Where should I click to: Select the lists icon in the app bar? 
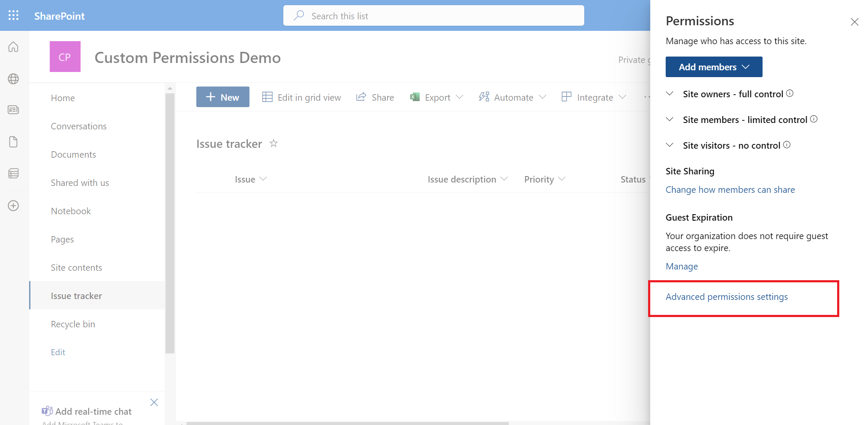(x=13, y=173)
